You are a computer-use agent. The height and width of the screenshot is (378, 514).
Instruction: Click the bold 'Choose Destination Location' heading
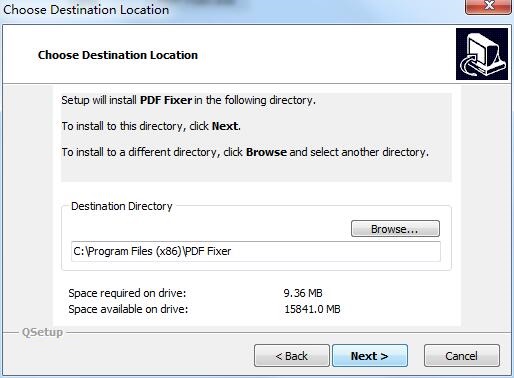[x=118, y=55]
